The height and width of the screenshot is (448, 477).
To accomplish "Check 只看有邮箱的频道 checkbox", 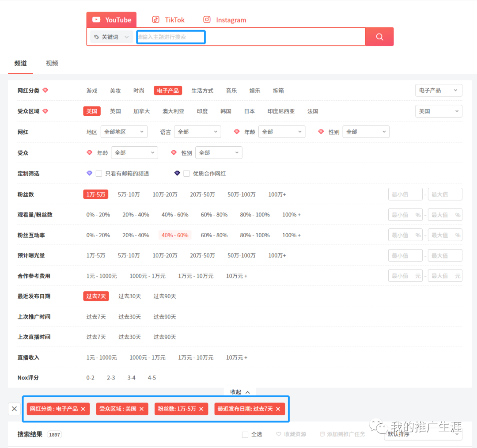I will [99, 174].
